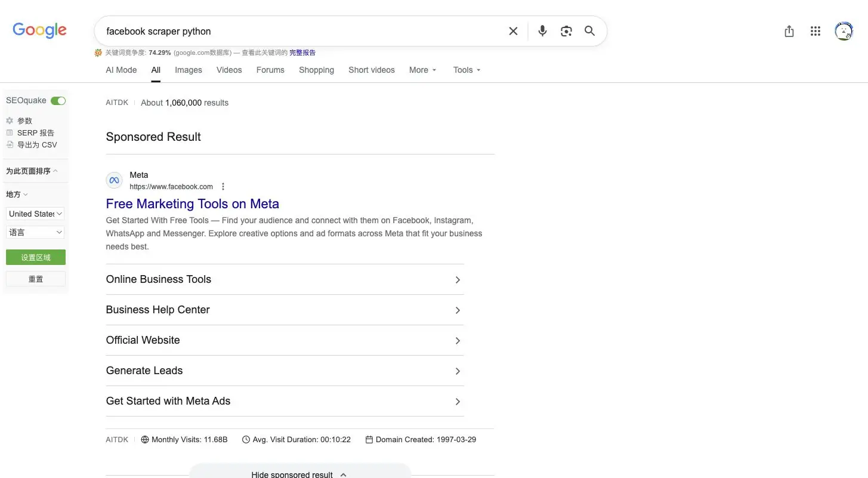Click the Avg. Visit Duration clock icon
This screenshot has width=868, height=478.
[x=246, y=440]
